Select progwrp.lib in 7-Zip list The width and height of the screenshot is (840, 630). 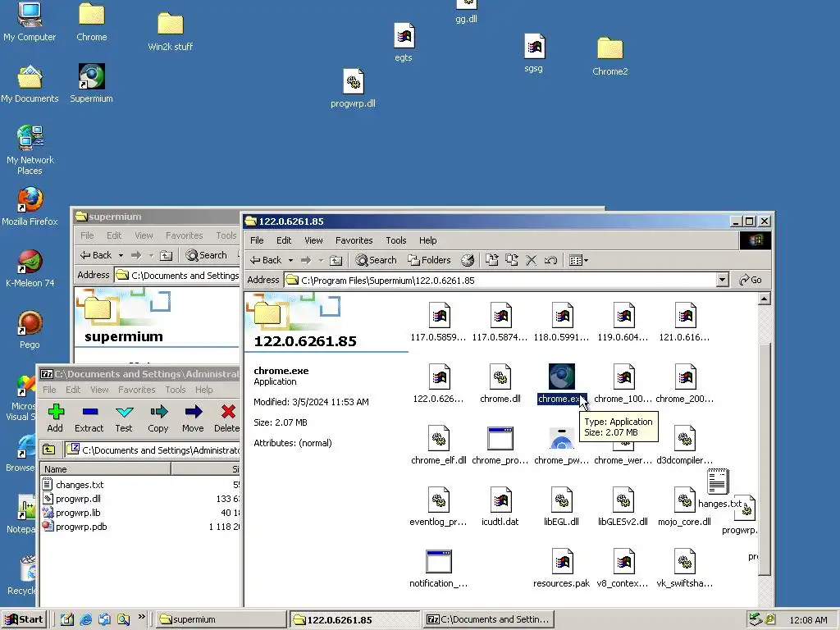[72, 513]
